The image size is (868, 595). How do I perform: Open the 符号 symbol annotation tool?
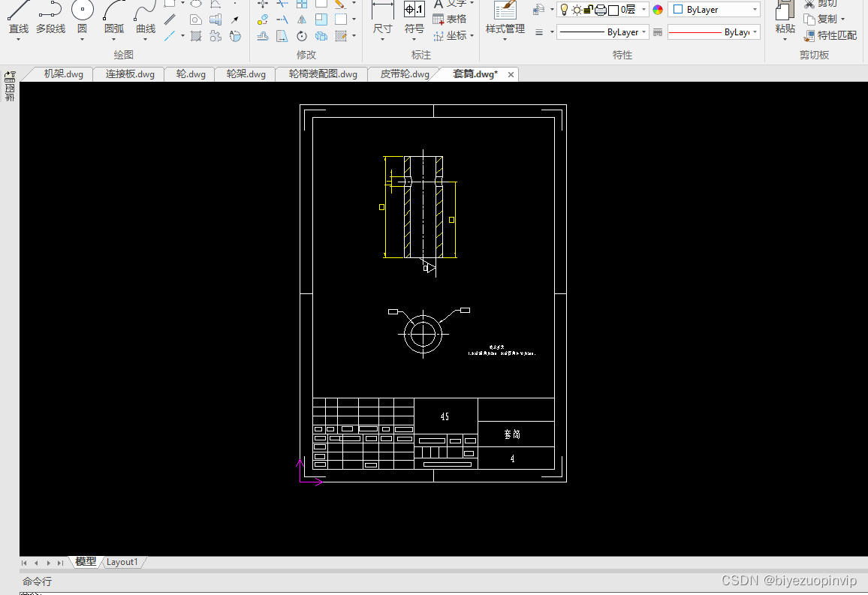tap(414, 17)
